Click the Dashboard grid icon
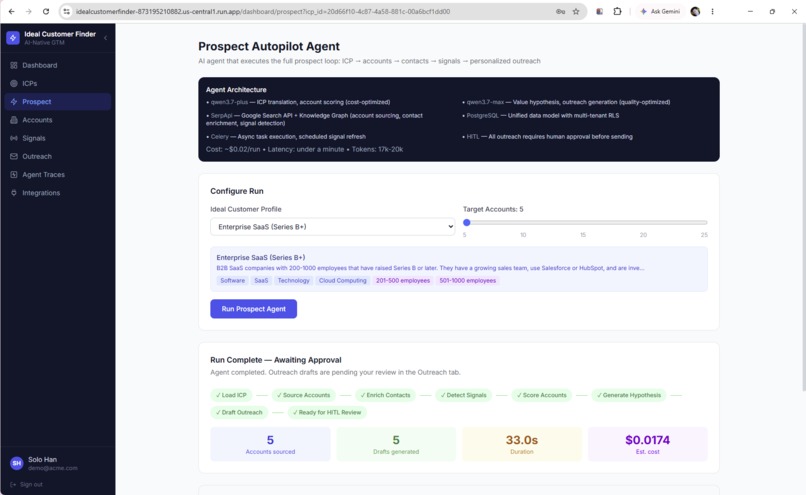Image resolution: width=806 pixels, height=495 pixels. click(x=14, y=65)
